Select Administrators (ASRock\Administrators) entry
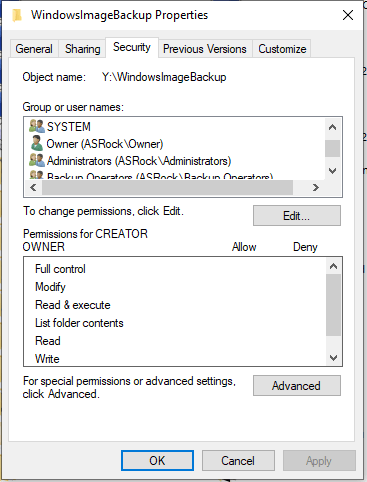Viewport: 367px width, 482px height. (x=139, y=161)
